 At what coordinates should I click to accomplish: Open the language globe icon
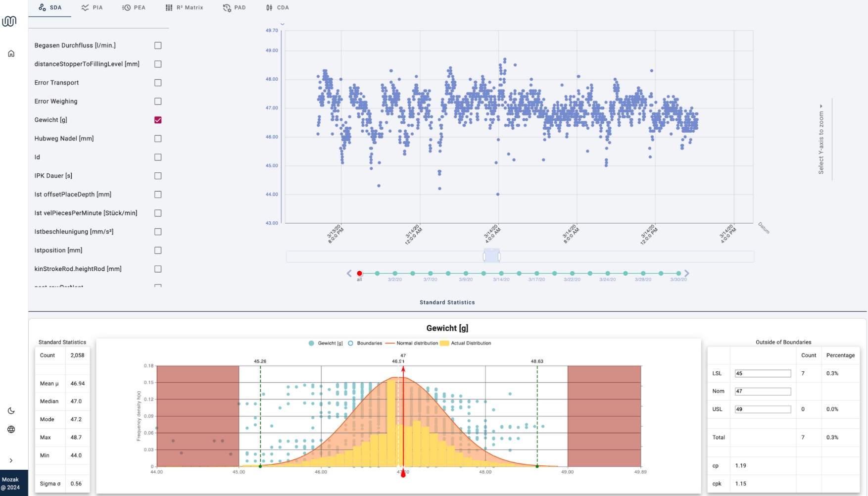point(11,430)
